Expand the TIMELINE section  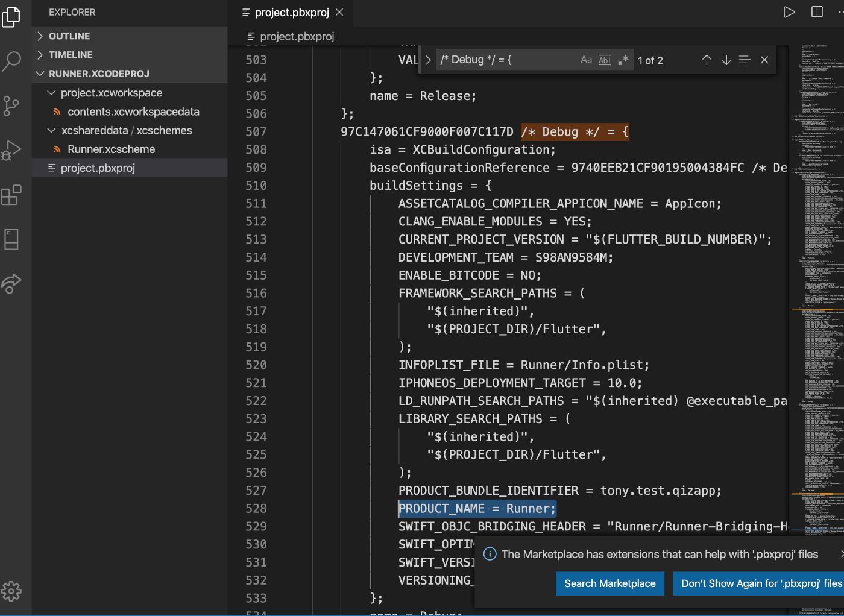pos(71,55)
